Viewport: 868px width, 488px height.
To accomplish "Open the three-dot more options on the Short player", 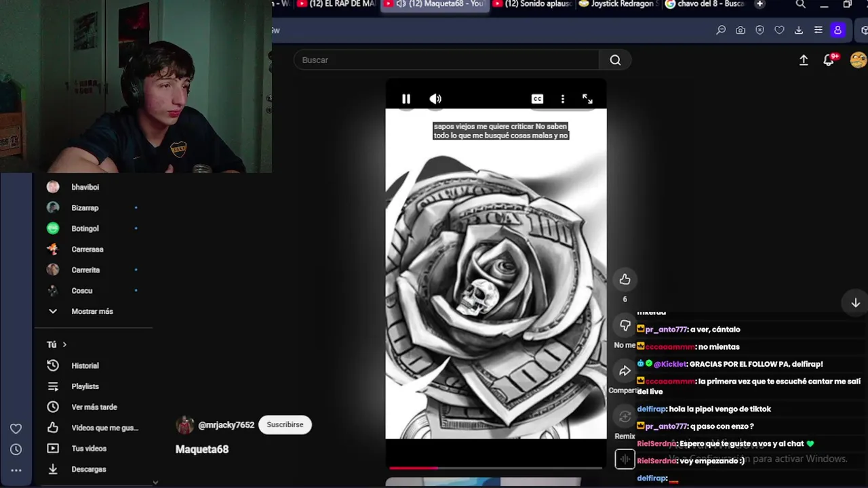I will click(x=562, y=99).
